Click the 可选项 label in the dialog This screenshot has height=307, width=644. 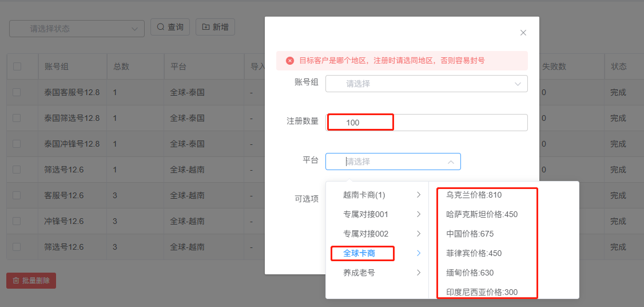307,199
